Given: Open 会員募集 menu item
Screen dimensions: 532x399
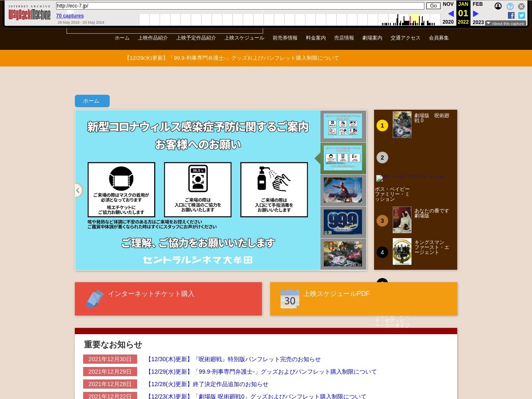Looking at the screenshot, I should coord(439,38).
